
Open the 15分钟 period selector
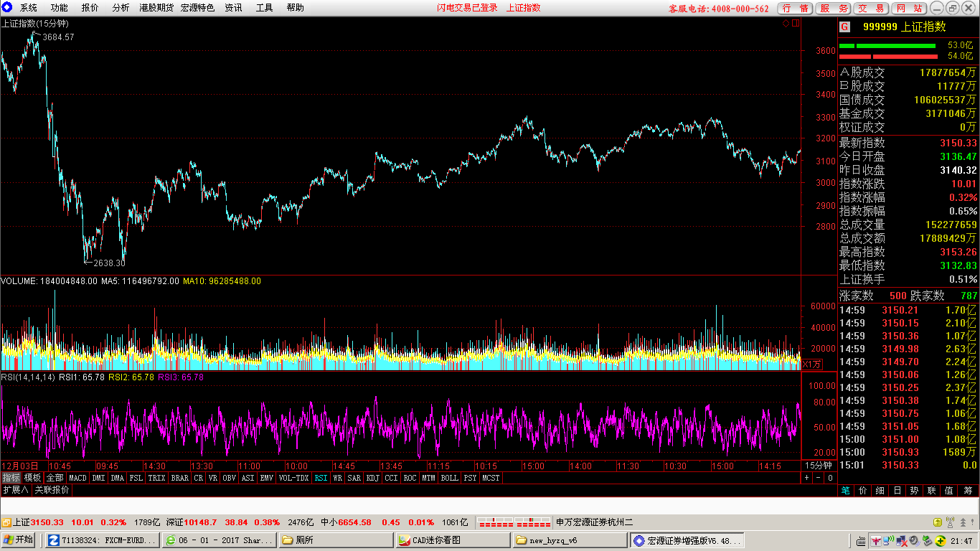point(817,465)
